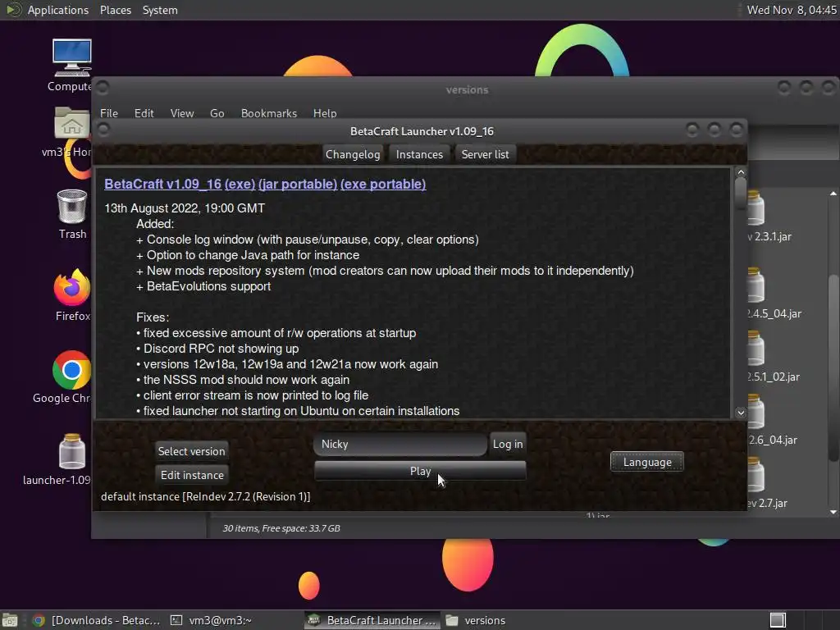
Task: Open View menu in versions window
Action: (181, 113)
